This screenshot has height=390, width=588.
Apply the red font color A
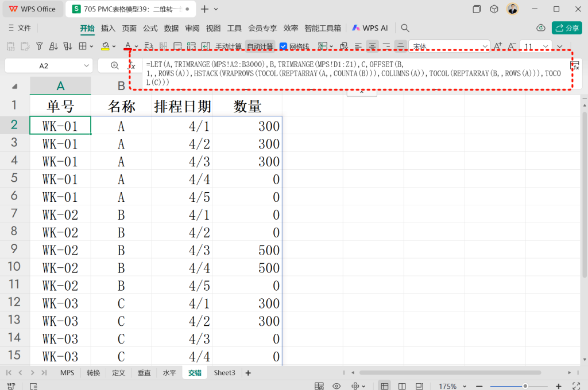click(128, 46)
